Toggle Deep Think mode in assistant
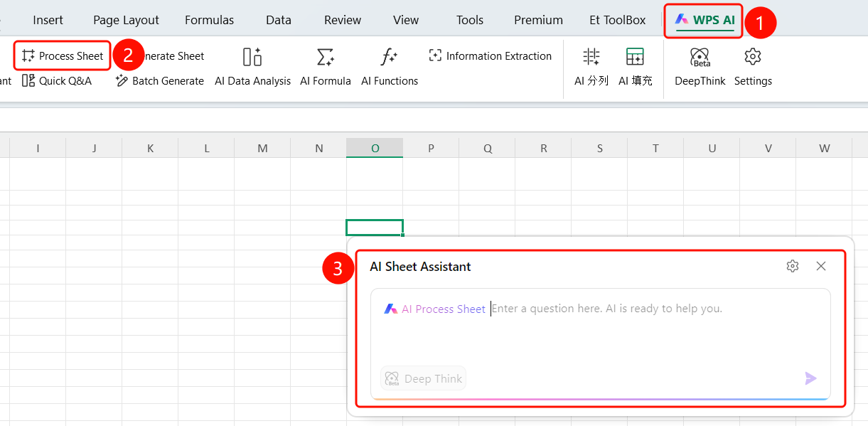868x426 pixels. tap(423, 378)
